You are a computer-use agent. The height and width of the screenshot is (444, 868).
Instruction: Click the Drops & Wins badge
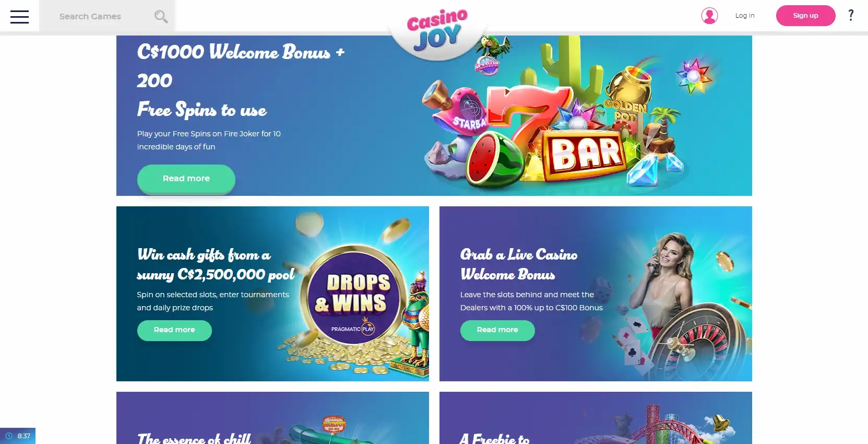coord(353,297)
